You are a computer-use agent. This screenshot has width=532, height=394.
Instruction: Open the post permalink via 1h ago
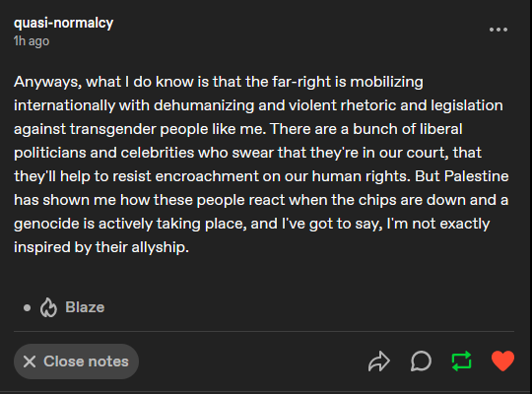coord(32,41)
